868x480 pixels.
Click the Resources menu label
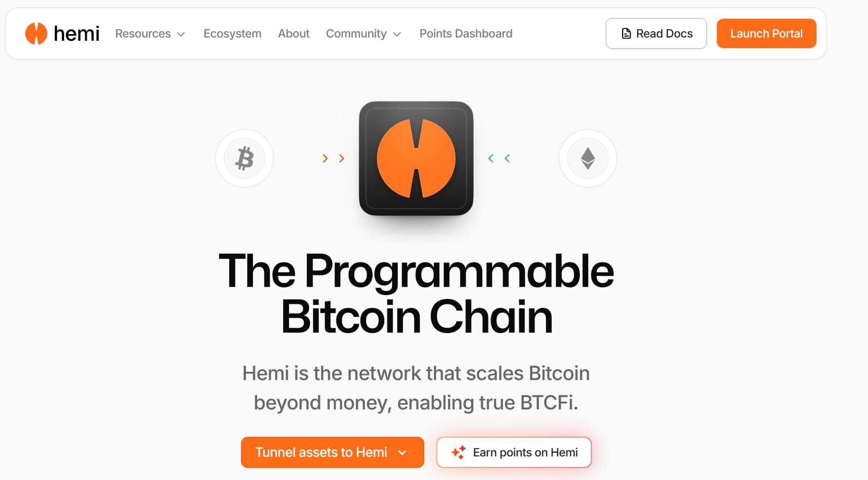tap(143, 33)
